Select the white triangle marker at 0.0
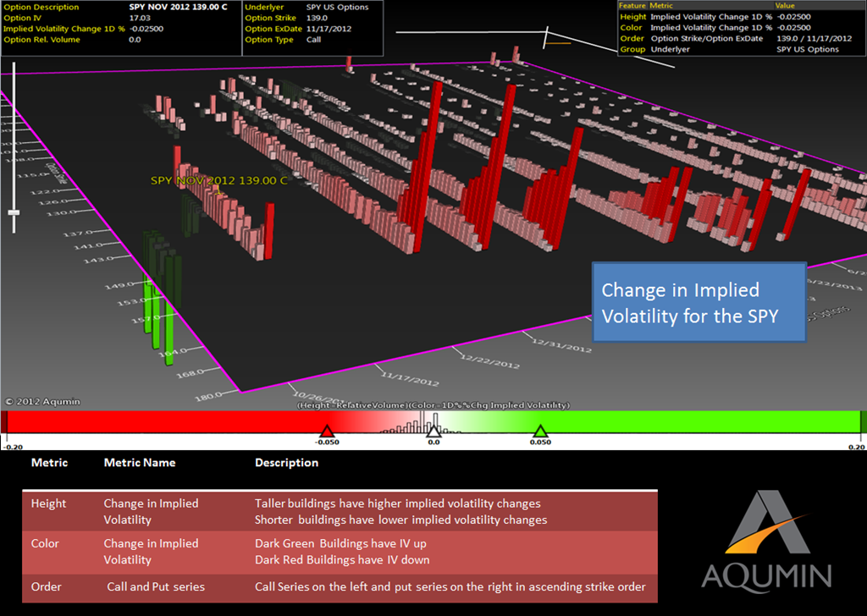The image size is (867, 616). [434, 432]
